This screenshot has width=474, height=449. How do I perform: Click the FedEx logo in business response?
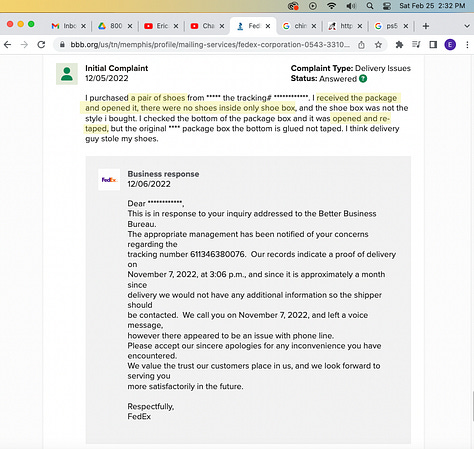tap(109, 180)
